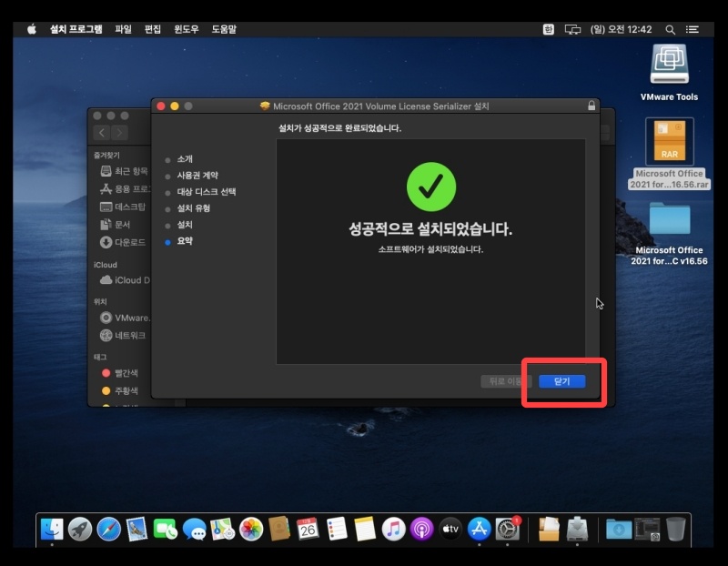
Task: Select the 주황색 orange tag in Finder
Action: [x=120, y=390]
